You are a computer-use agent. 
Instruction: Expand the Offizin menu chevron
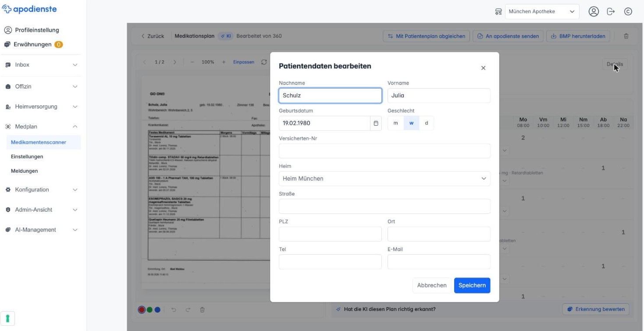click(75, 86)
